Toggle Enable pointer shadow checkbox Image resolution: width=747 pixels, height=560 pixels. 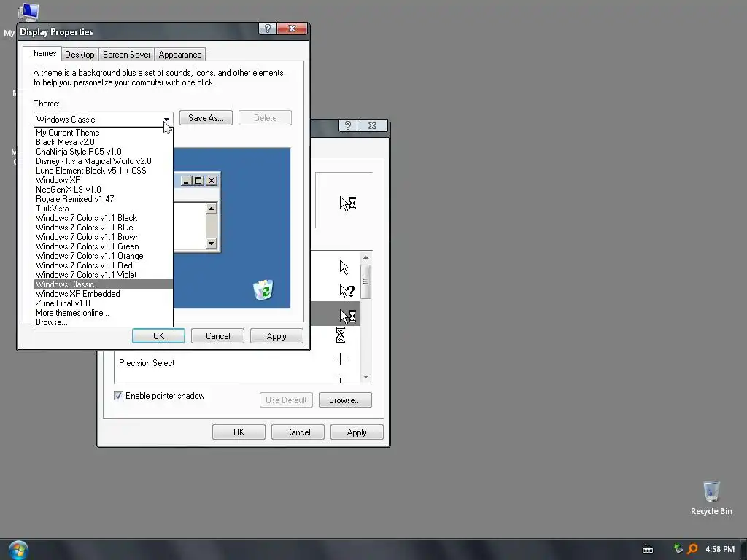[x=118, y=396]
